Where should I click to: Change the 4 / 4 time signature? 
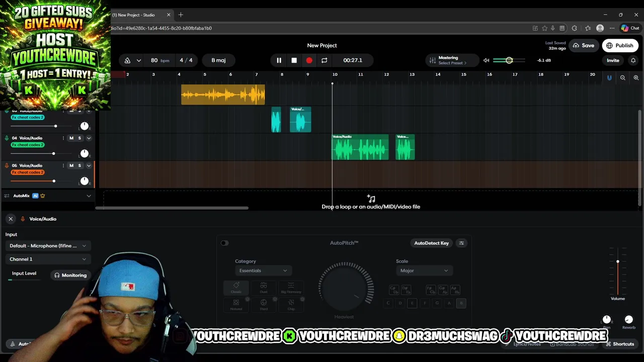tap(186, 60)
